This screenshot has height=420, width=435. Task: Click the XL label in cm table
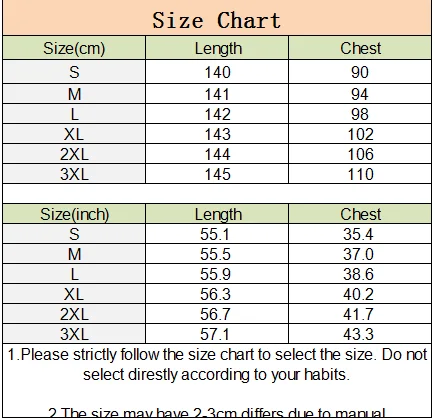click(74, 134)
